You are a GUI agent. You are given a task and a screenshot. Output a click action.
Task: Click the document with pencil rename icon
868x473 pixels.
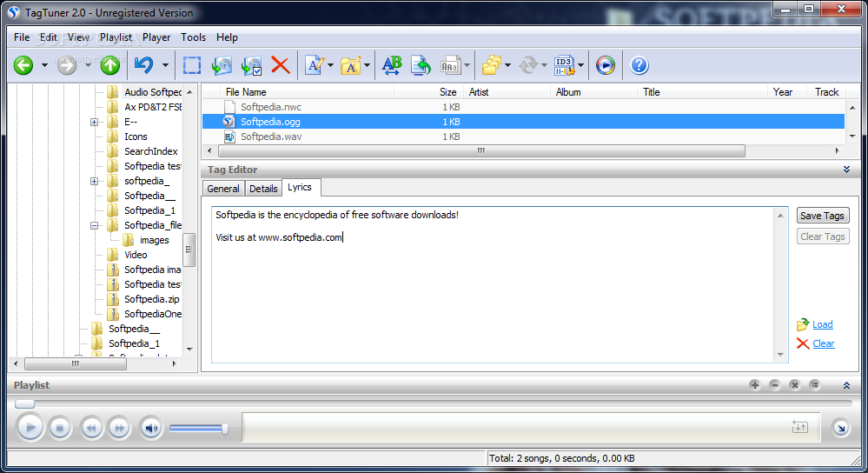click(x=315, y=65)
